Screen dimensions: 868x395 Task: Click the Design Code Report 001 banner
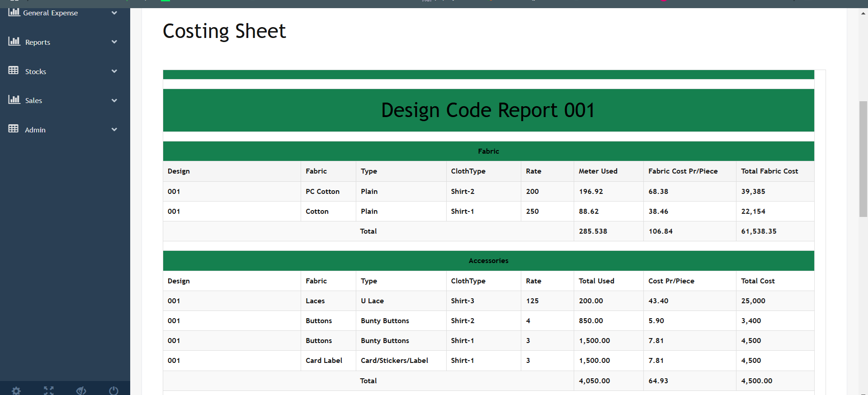488,110
